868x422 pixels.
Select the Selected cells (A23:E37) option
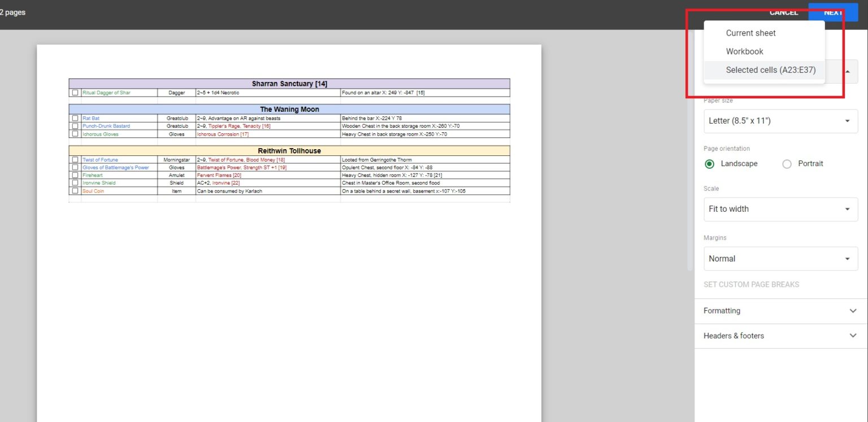764,70
